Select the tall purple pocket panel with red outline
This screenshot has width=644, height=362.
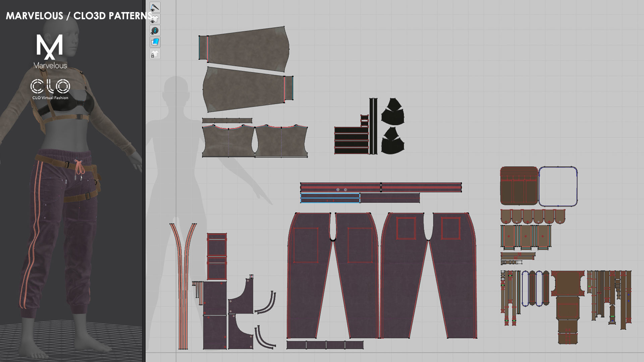(x=217, y=256)
